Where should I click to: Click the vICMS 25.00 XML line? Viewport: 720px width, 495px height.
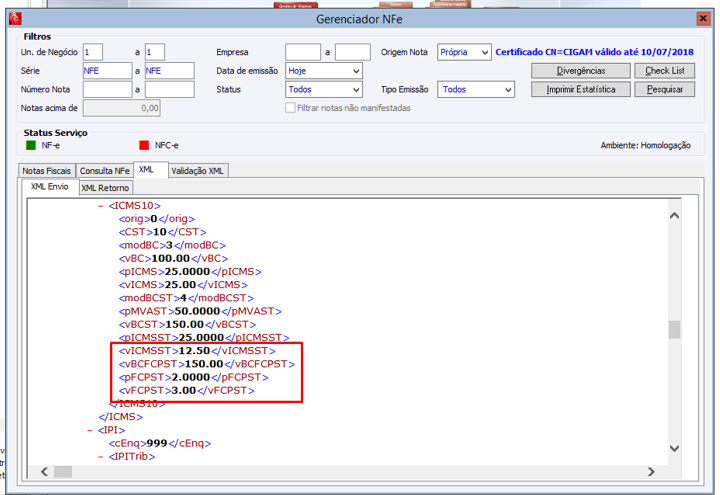183,285
